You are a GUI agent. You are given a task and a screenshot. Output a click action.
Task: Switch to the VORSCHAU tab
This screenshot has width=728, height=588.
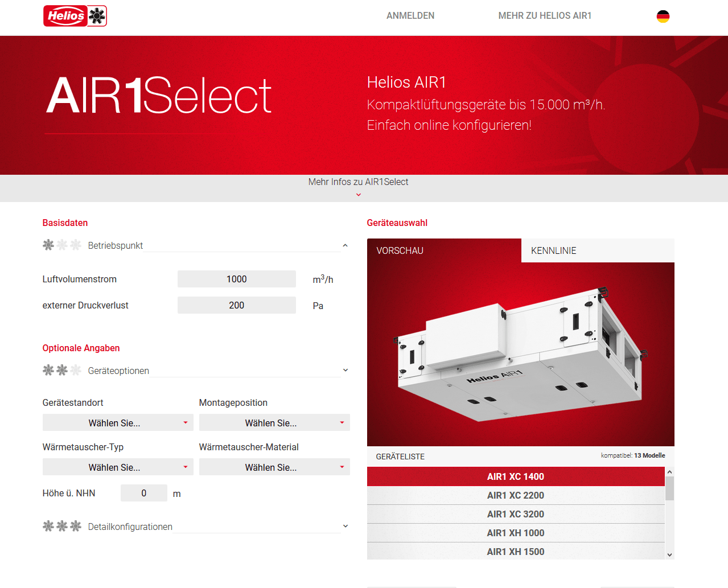click(x=400, y=250)
